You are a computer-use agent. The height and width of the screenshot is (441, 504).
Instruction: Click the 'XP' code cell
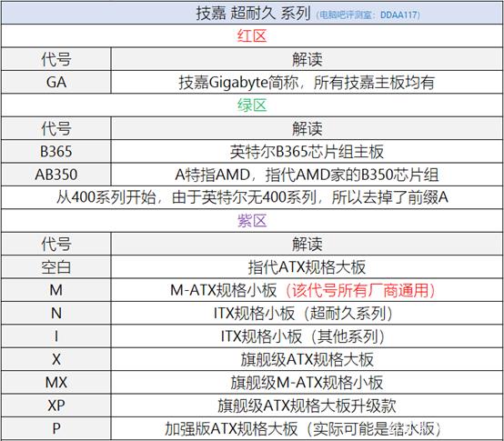pyautogui.click(x=56, y=406)
